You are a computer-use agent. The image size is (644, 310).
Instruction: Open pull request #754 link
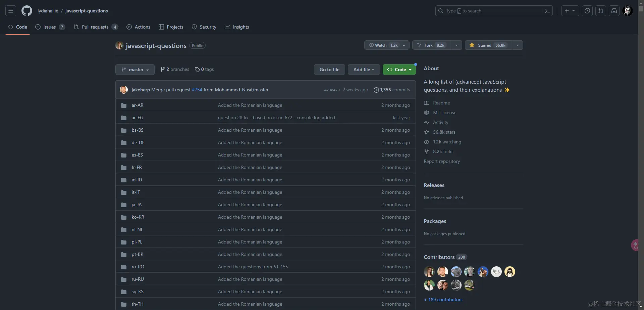tap(197, 90)
